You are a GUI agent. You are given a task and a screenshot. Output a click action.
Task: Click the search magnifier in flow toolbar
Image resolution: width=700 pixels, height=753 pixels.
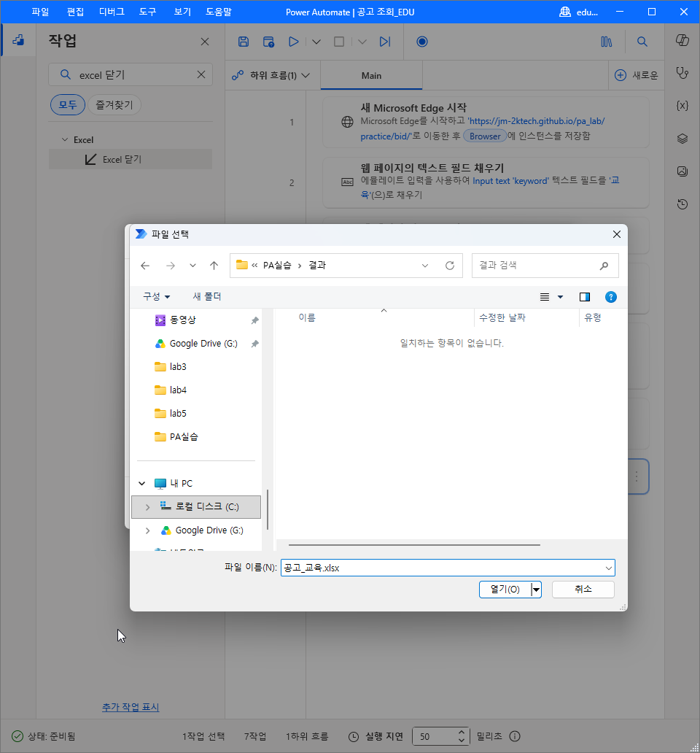point(642,42)
